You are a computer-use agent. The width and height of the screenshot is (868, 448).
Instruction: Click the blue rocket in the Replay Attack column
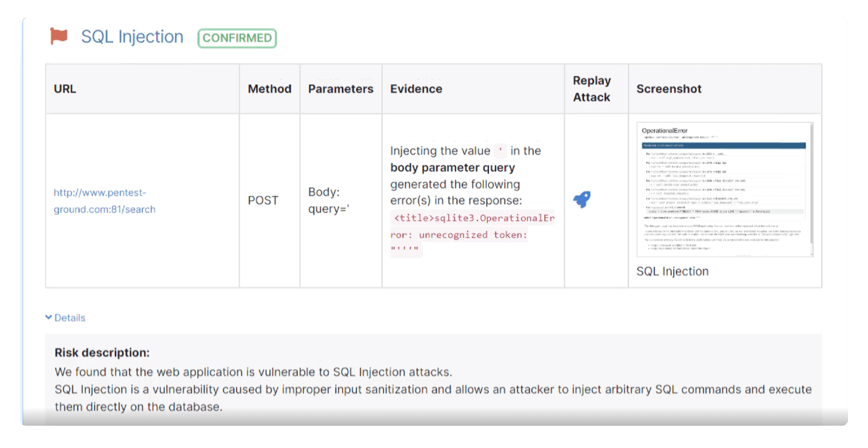coord(583,199)
